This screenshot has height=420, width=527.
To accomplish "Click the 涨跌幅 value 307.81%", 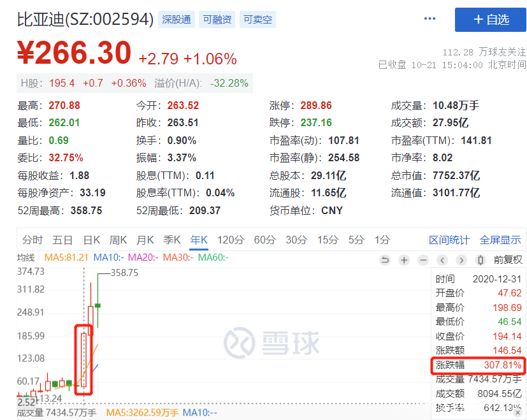I will (502, 365).
